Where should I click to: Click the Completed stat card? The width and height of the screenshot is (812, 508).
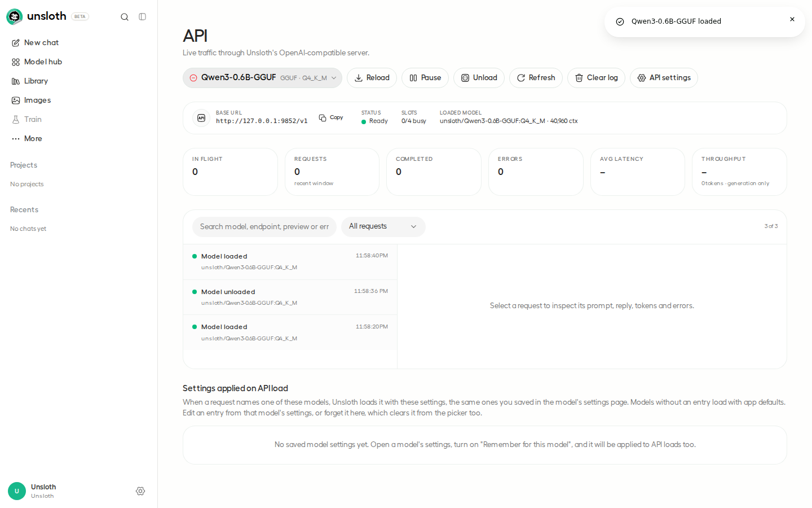434,172
